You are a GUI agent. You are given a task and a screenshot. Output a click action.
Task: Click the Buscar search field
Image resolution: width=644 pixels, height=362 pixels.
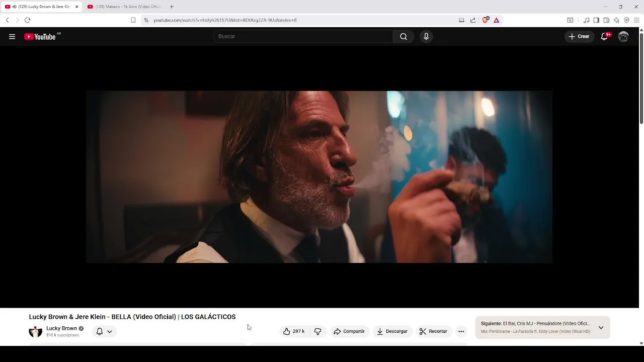(x=303, y=36)
